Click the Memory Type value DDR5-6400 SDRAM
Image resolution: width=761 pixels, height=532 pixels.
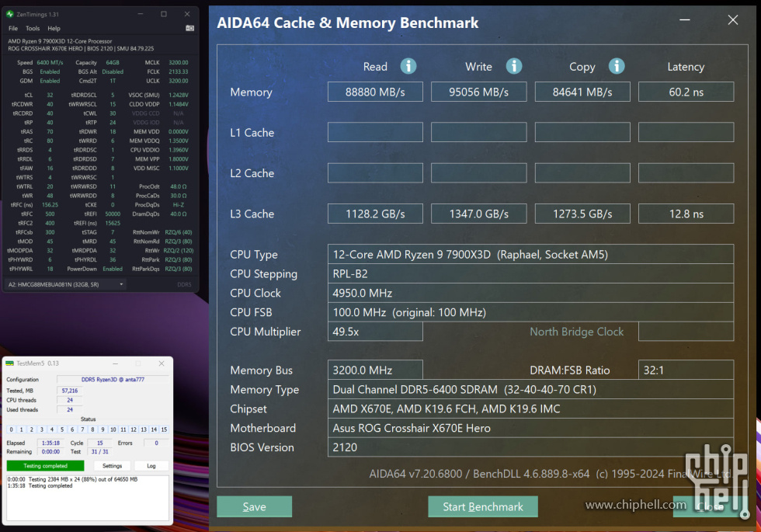pos(530,389)
